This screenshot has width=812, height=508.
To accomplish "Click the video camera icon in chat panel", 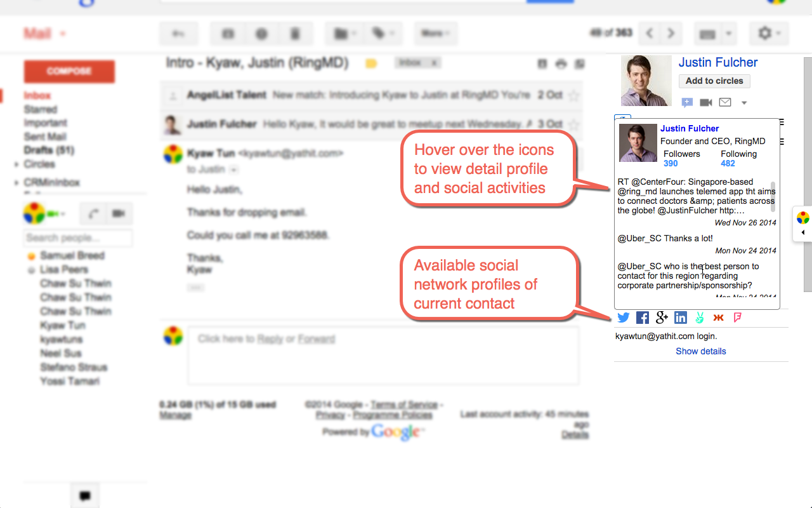I will click(x=118, y=214).
